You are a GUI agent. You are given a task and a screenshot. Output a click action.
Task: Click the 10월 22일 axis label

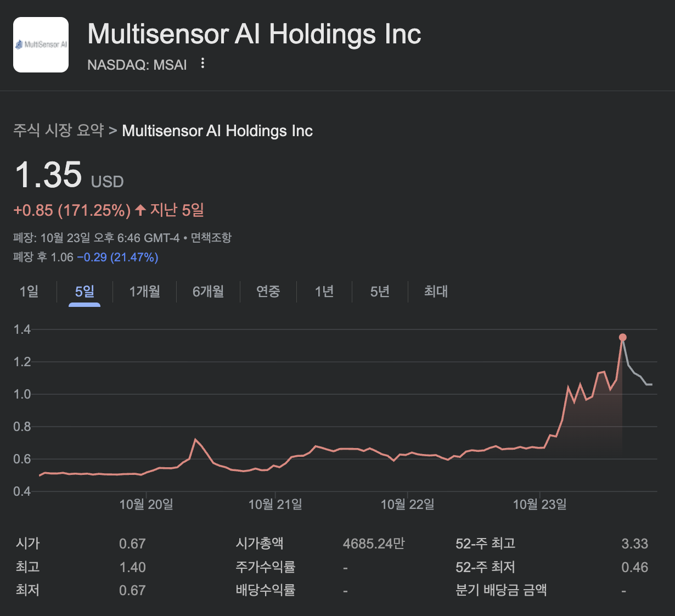[408, 505]
